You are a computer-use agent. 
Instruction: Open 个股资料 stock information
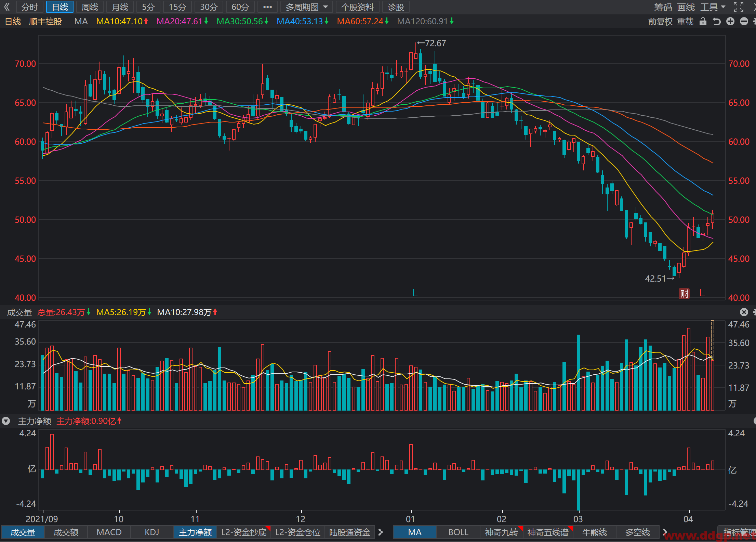[357, 7]
